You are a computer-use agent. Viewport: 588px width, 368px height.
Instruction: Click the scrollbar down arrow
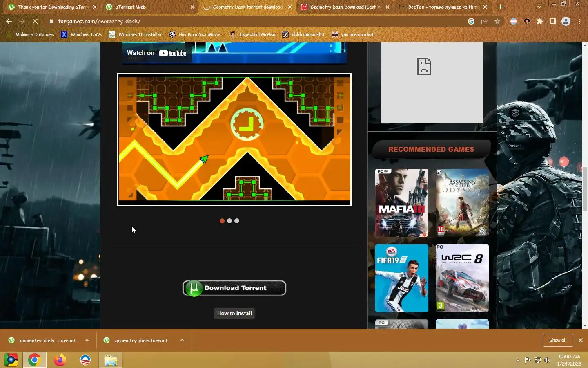(585, 325)
